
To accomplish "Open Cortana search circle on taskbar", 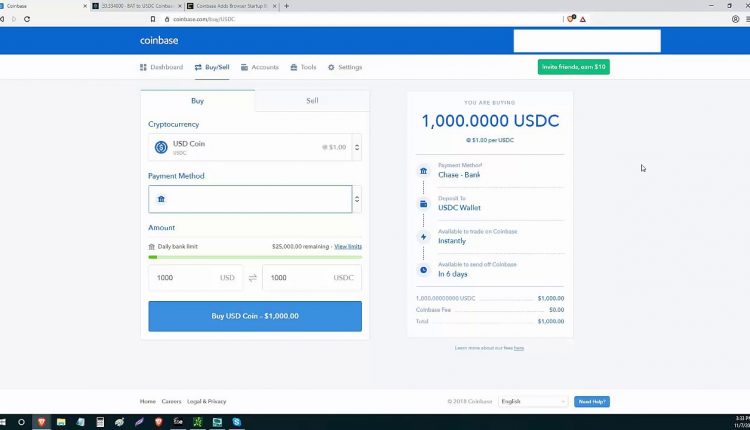I will pyautogui.click(x=21, y=422).
